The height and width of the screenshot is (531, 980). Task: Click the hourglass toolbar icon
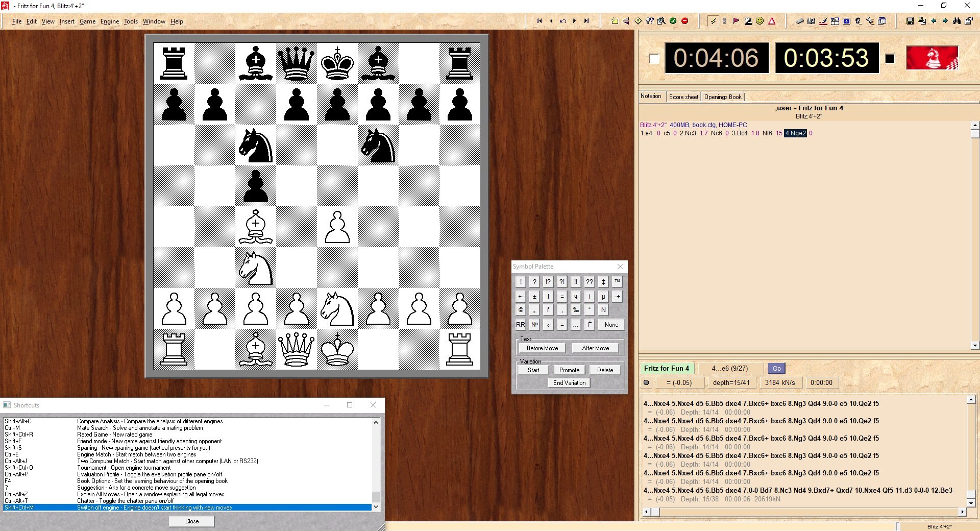tap(724, 21)
